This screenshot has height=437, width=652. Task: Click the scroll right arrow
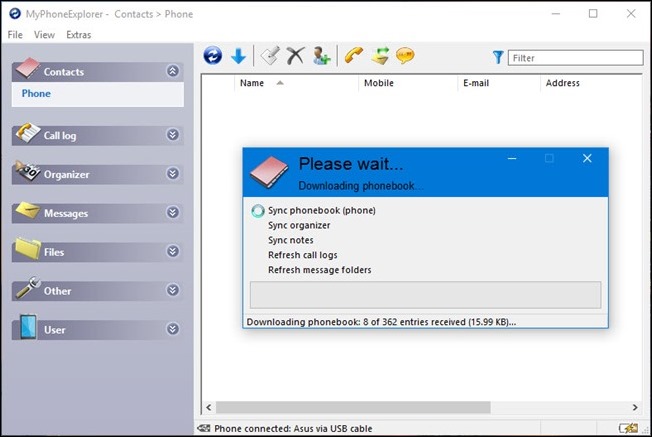635,407
